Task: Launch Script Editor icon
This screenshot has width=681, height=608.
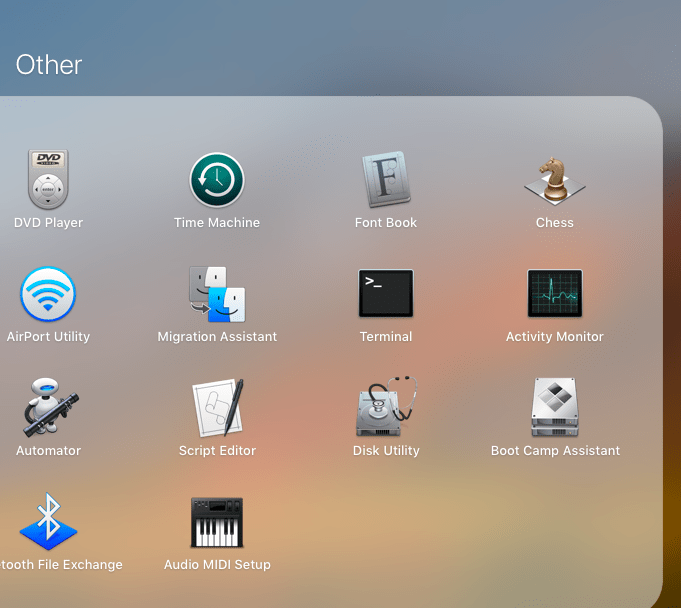Action: click(x=218, y=407)
